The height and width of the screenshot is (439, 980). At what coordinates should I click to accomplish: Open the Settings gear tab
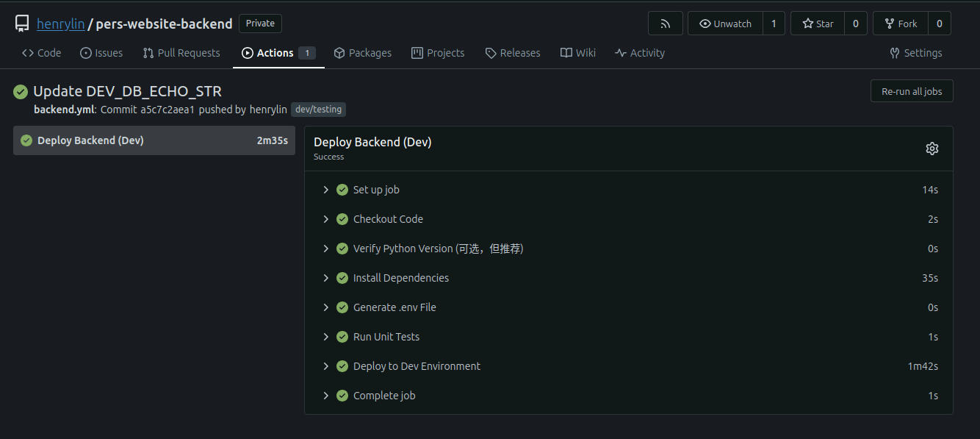pyautogui.click(x=915, y=53)
